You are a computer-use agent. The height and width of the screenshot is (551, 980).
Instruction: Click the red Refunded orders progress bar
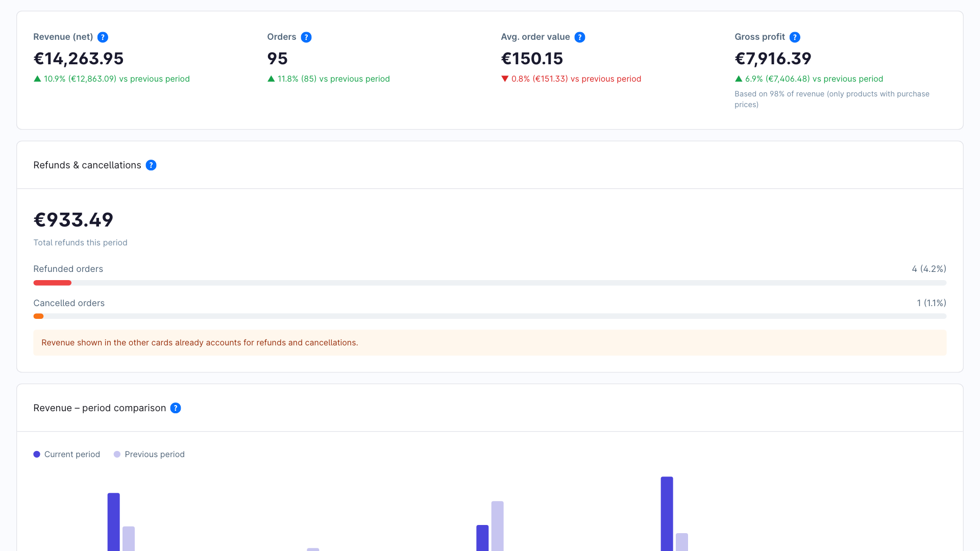pos(53,283)
